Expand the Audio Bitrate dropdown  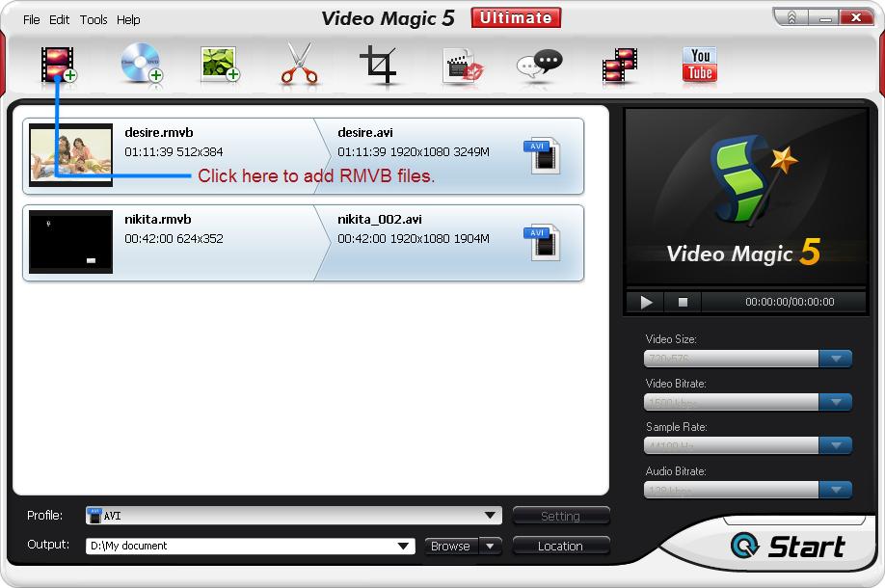(835, 490)
